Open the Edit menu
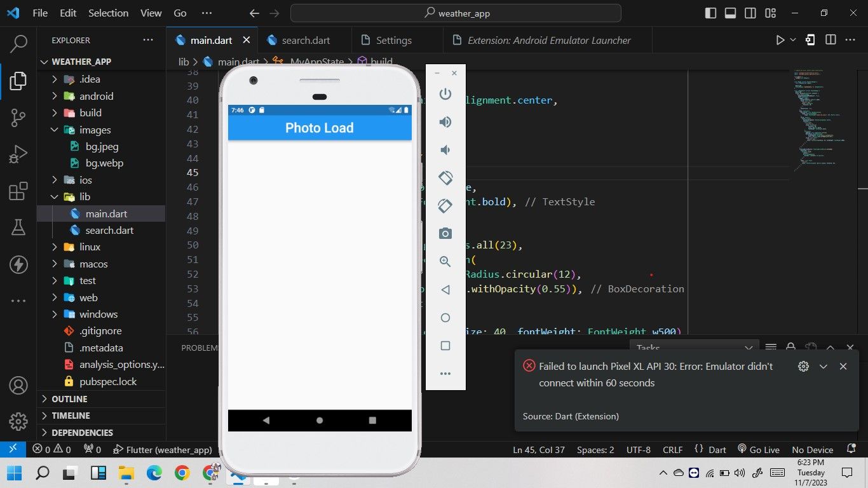The image size is (868, 488). tap(68, 13)
